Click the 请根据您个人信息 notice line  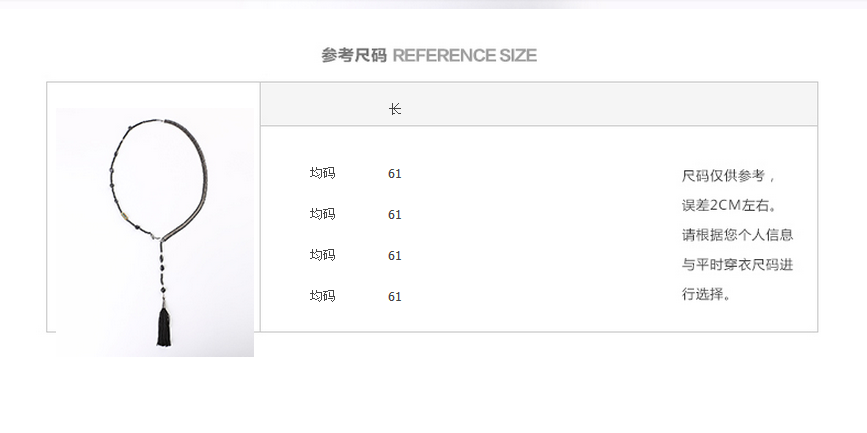pos(738,235)
